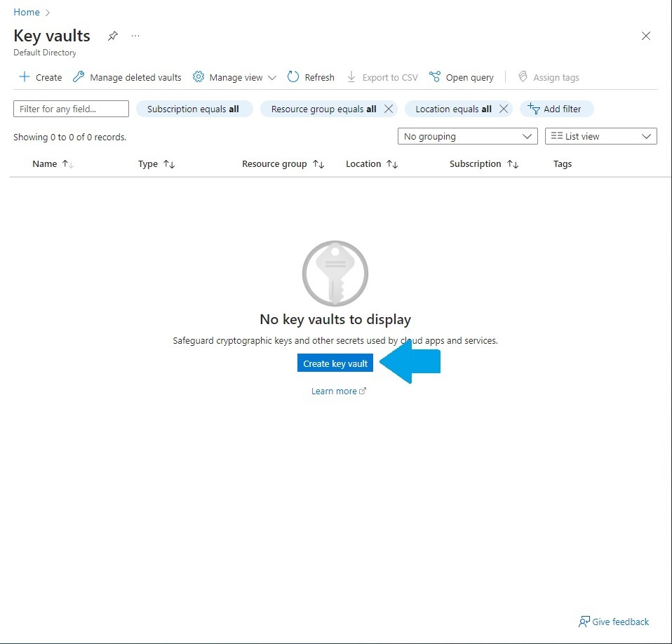Click Give feedback
Screen dimensions: 672x644
tap(614, 622)
